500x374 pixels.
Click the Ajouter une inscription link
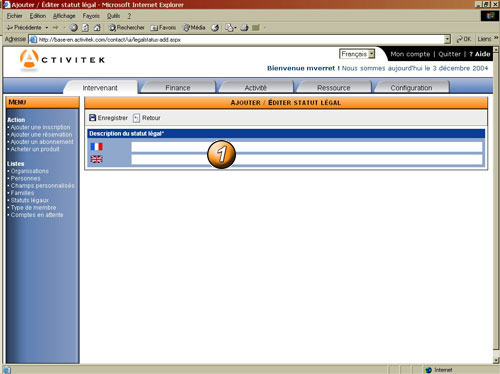click(40, 127)
